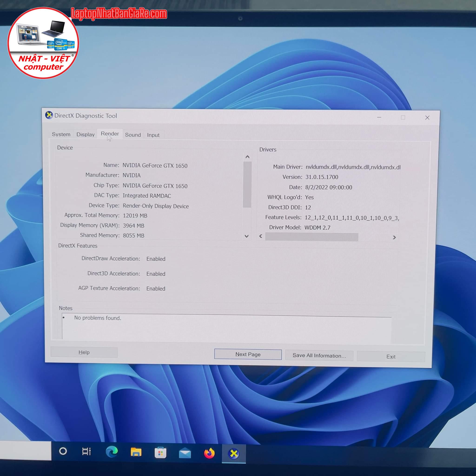Open the Input tab

point(153,135)
